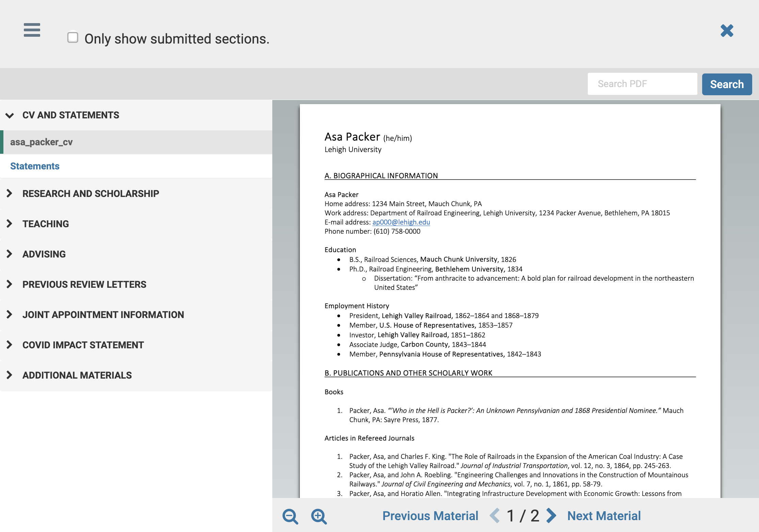Click Previous Material link

430,516
